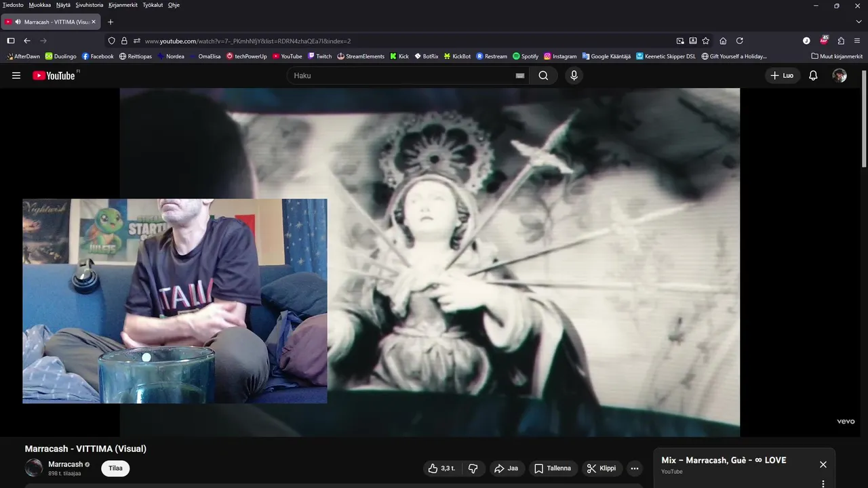
Task: List all tabs with the chevron
Action: pyautogui.click(x=858, y=22)
